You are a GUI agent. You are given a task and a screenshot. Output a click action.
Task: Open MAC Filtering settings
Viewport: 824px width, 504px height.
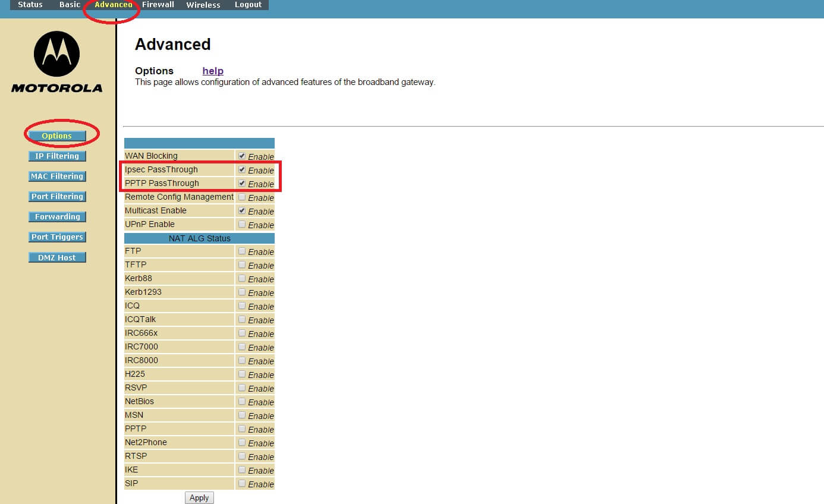pyautogui.click(x=57, y=177)
